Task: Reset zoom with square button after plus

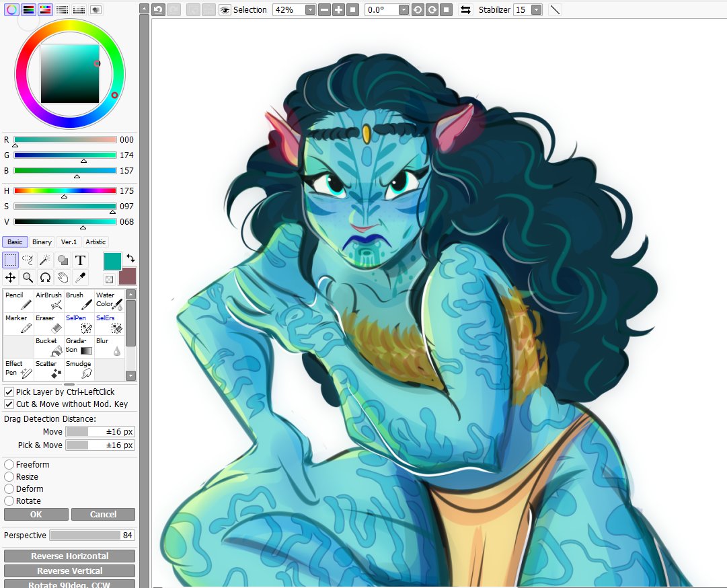Action: (353, 9)
